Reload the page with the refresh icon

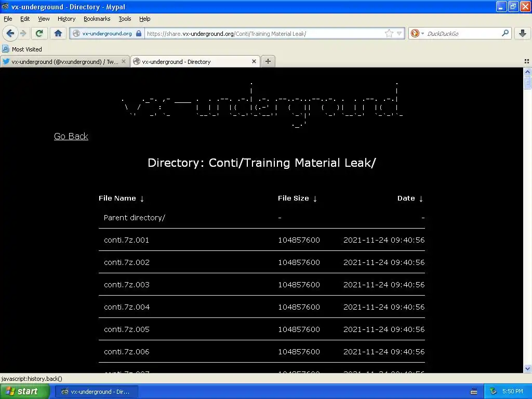tap(39, 33)
